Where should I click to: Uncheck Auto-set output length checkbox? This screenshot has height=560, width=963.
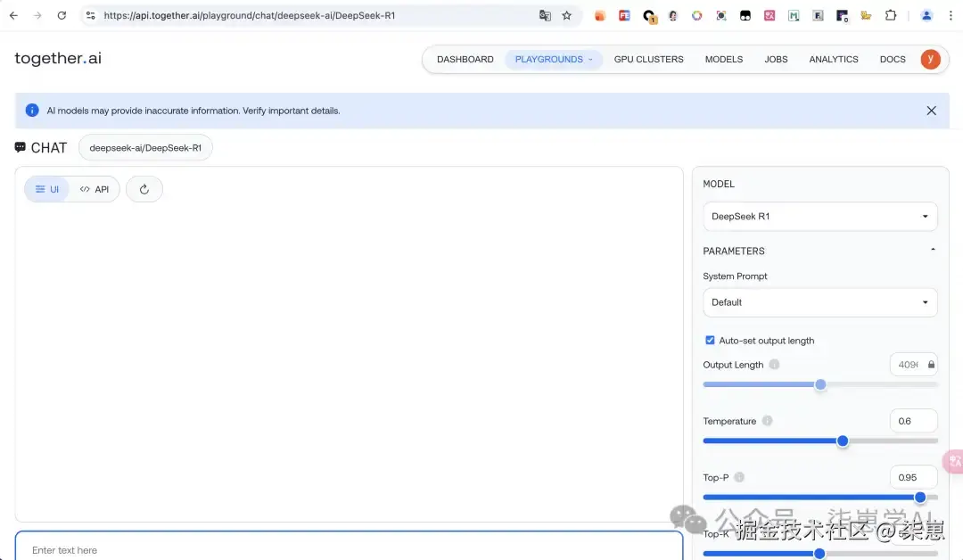[x=710, y=340]
